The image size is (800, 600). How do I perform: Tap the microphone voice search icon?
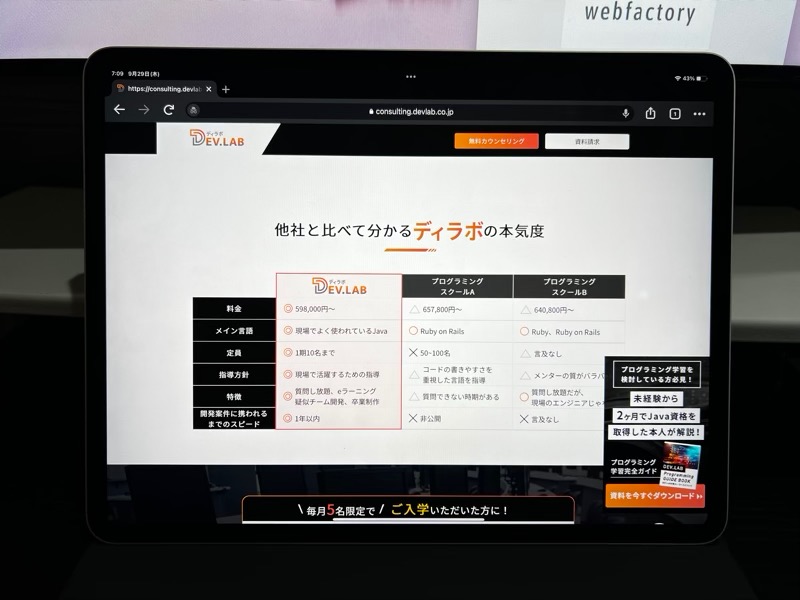(626, 113)
